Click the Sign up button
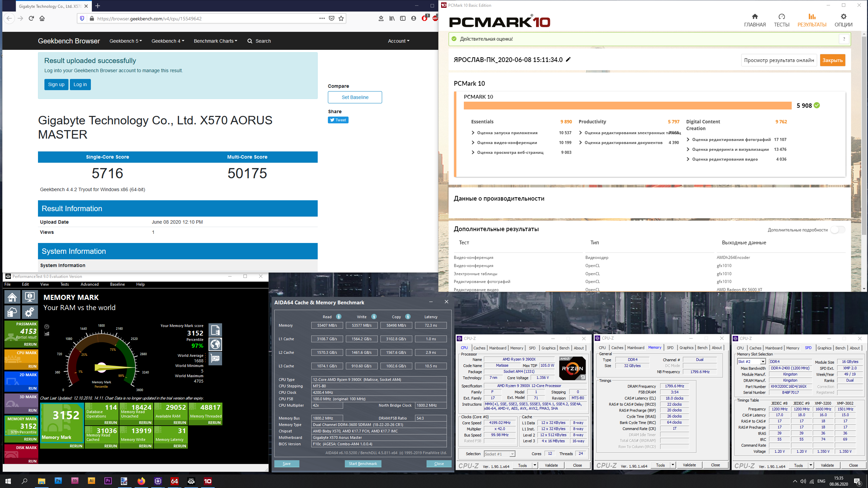 click(56, 84)
